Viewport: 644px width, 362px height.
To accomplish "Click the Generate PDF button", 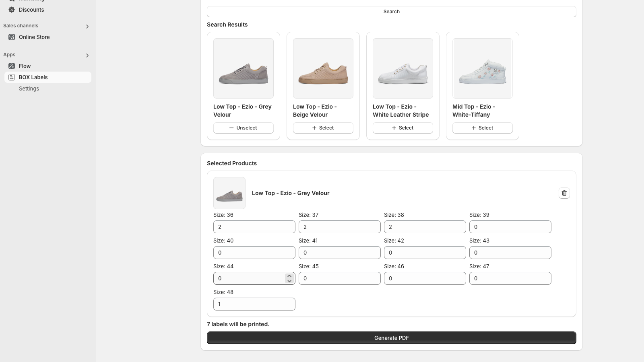I will 391,338.
